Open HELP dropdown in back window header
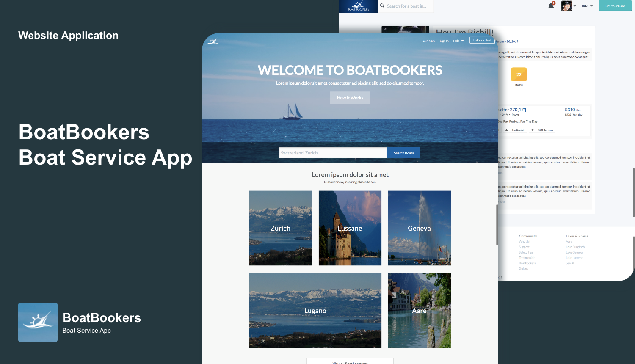 click(x=587, y=6)
